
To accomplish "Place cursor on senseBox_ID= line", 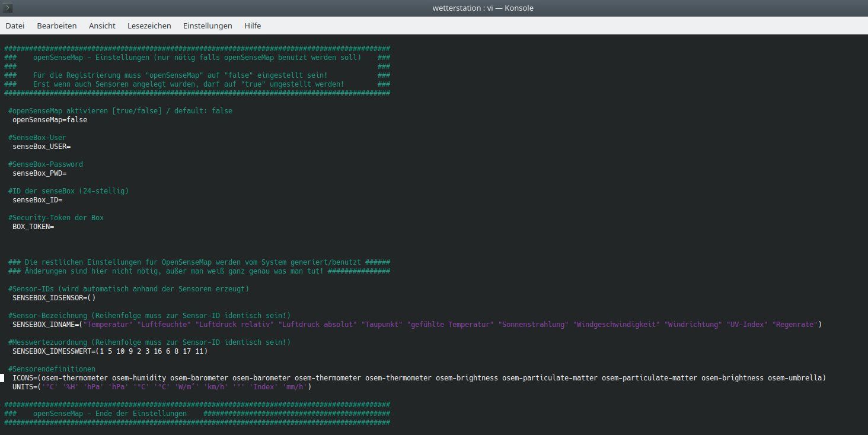I will pos(37,200).
